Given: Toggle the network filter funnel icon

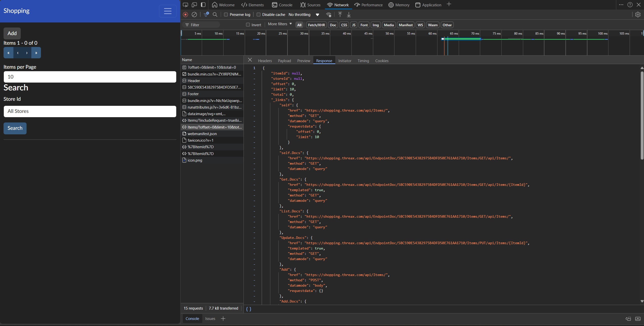Looking at the screenshot, I should tap(206, 14).
